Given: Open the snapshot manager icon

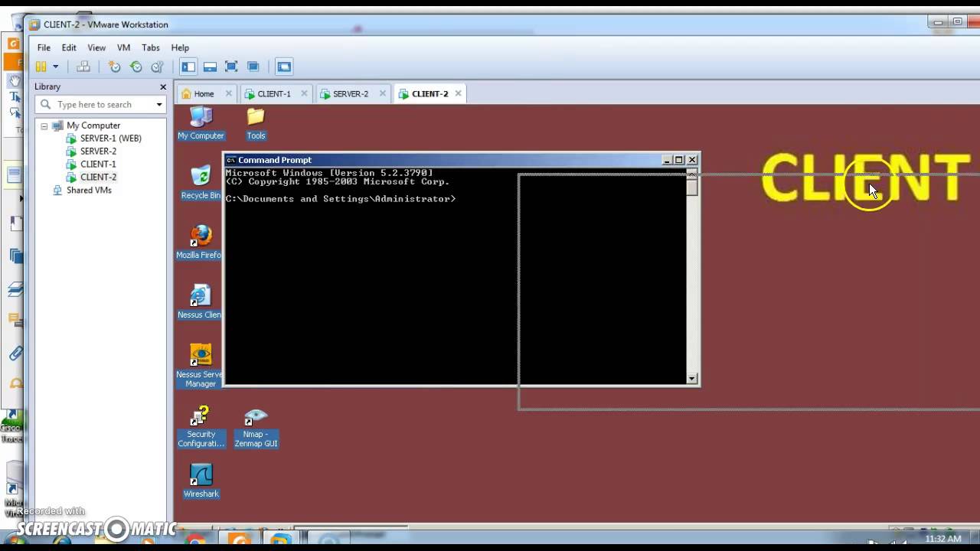Looking at the screenshot, I should [x=157, y=67].
